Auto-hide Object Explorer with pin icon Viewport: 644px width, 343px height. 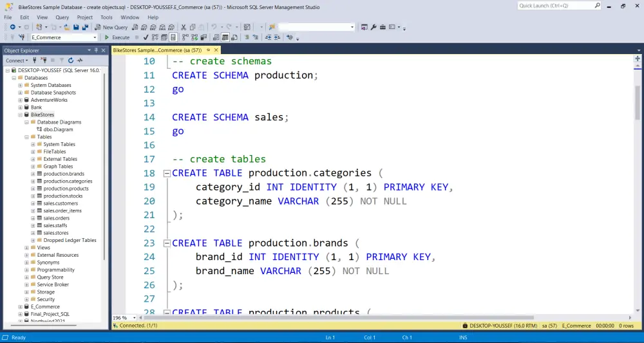tap(96, 50)
